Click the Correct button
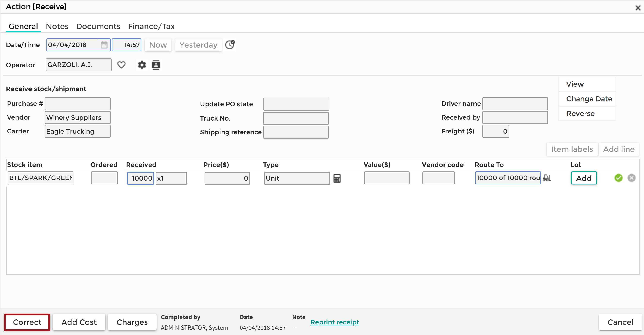 coord(27,322)
